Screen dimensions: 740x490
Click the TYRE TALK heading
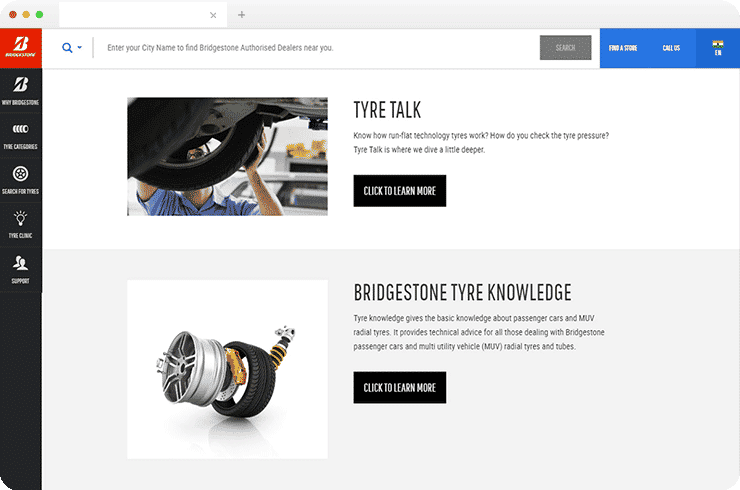coord(387,110)
